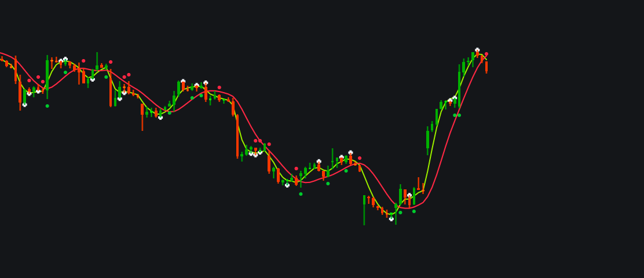
Task: Click the green dot below the first tall green candle
Action: click(x=47, y=106)
